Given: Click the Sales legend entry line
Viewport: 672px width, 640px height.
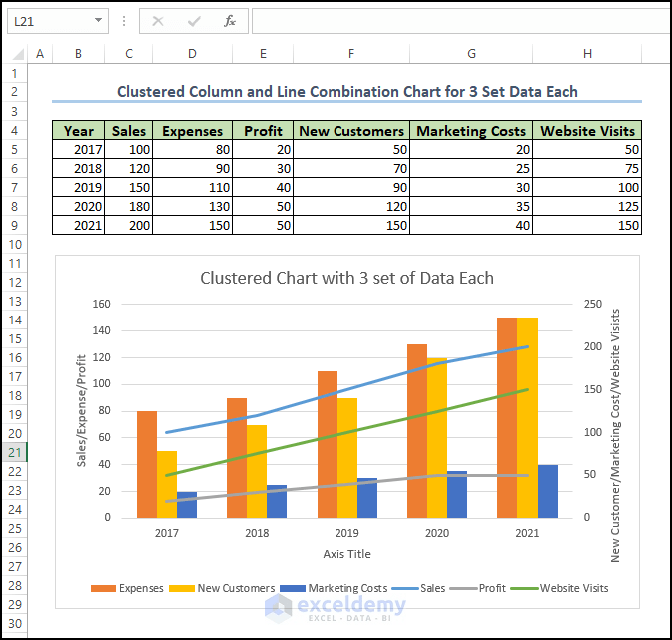Looking at the screenshot, I should [x=418, y=588].
